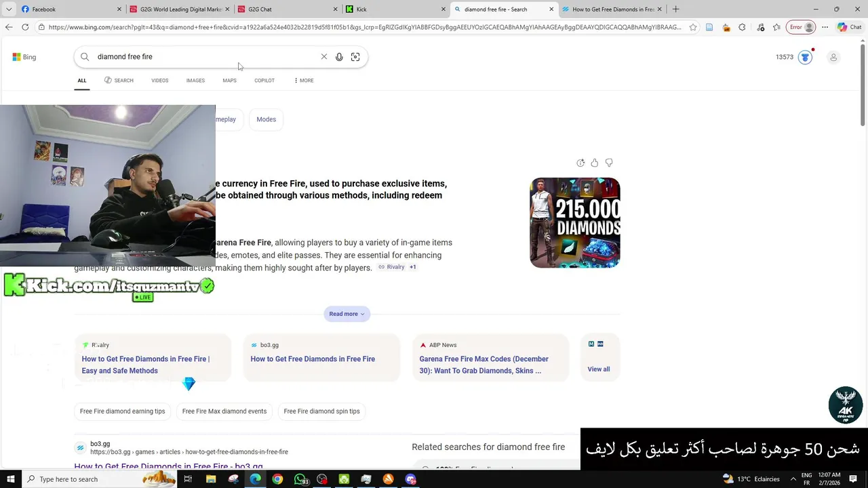Switch to the VIDEOS tab
Screen dimensions: 868x488
point(160,81)
